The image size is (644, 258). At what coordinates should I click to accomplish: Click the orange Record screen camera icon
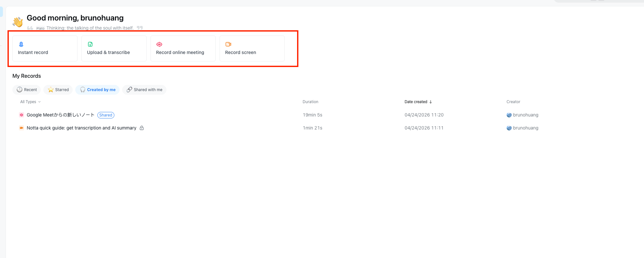228,44
